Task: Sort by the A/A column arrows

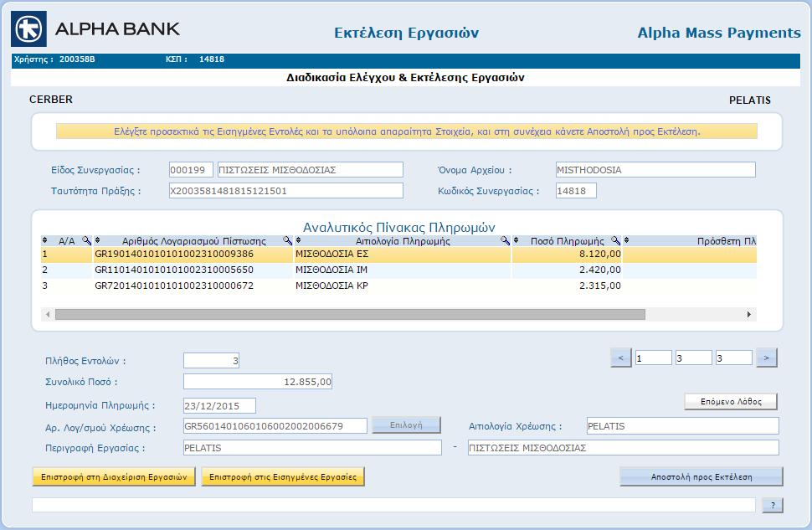Action: (x=44, y=240)
